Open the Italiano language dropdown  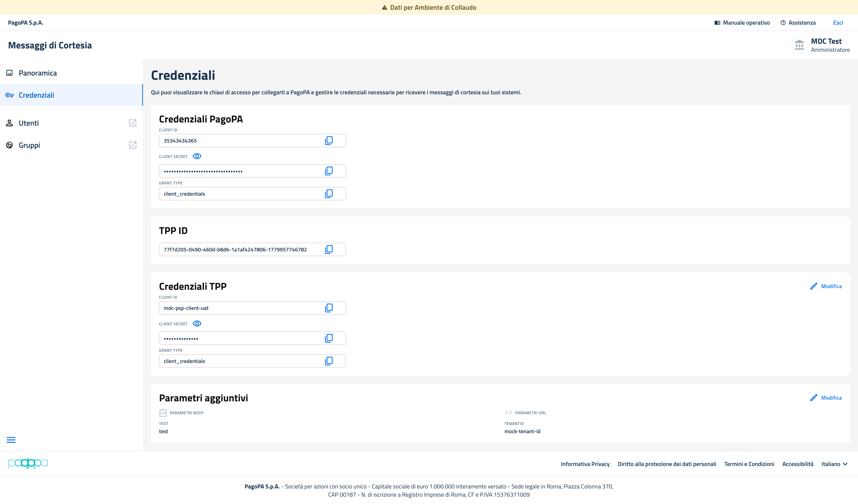click(834, 464)
